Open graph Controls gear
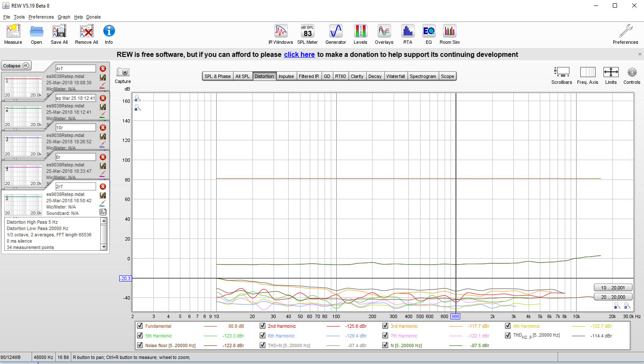Screen dimensions: 644x364 coord(632,72)
